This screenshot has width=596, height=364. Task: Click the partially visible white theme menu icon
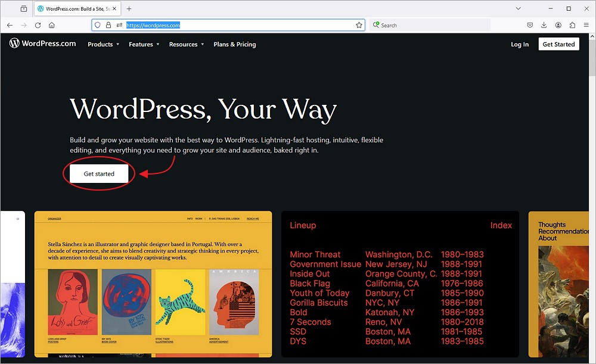pyautogui.click(x=17, y=219)
